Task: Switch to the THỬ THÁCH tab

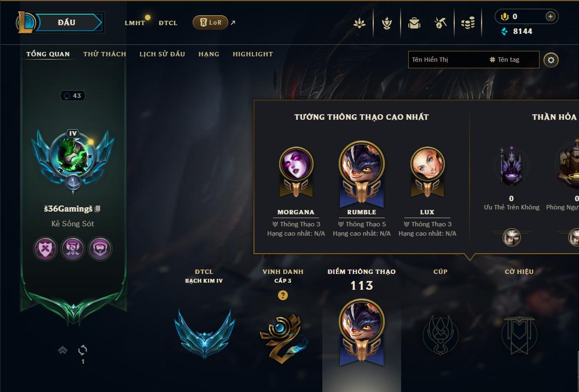Action: (x=105, y=54)
